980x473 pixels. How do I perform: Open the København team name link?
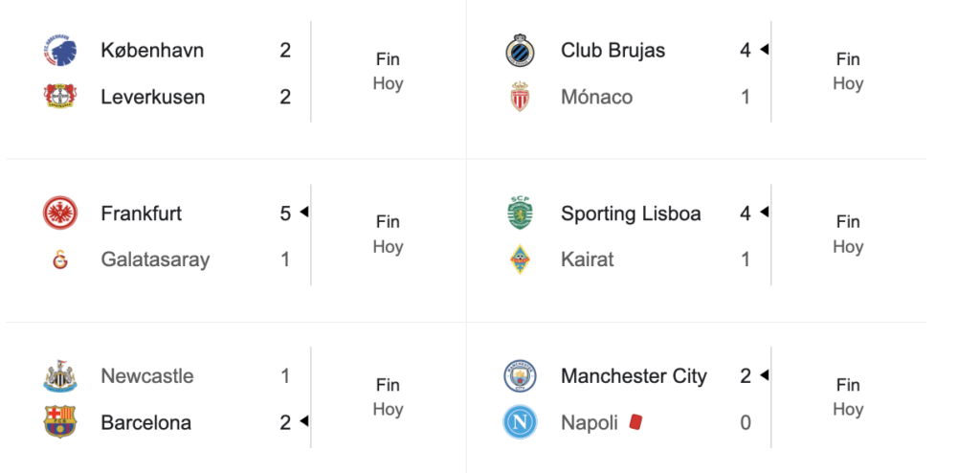point(152,51)
